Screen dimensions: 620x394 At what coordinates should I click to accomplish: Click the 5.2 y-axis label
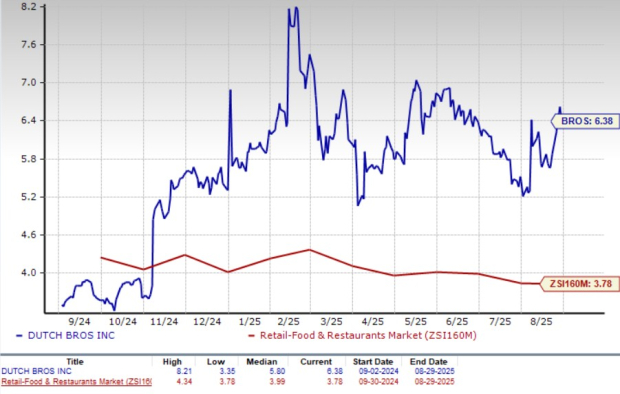(x=28, y=197)
